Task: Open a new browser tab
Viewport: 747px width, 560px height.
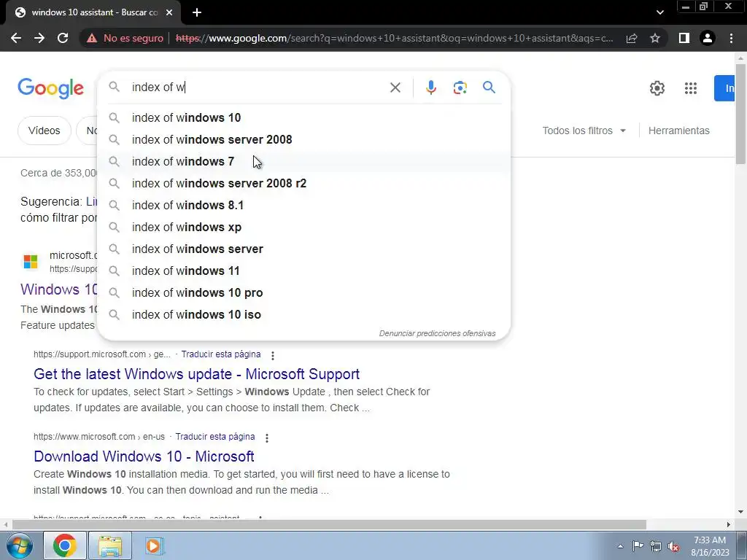Action: click(197, 12)
